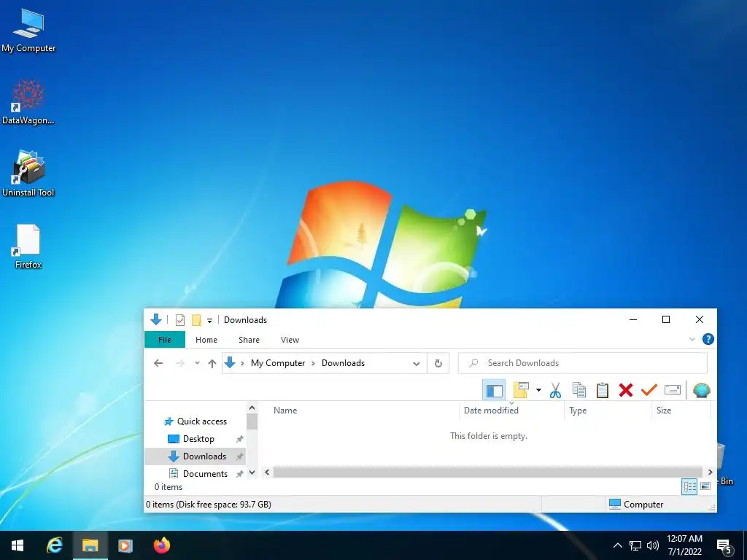Refresh the Downloads folder
The image size is (747, 560).
coord(438,363)
